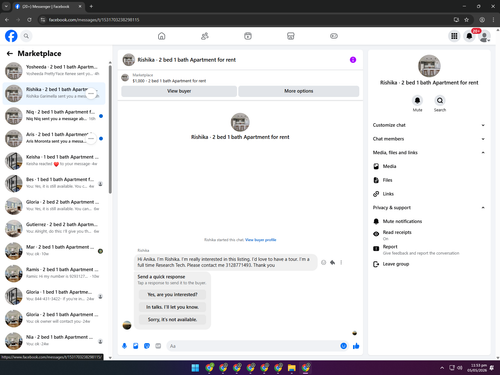Send a thumbs-up like

(356, 346)
